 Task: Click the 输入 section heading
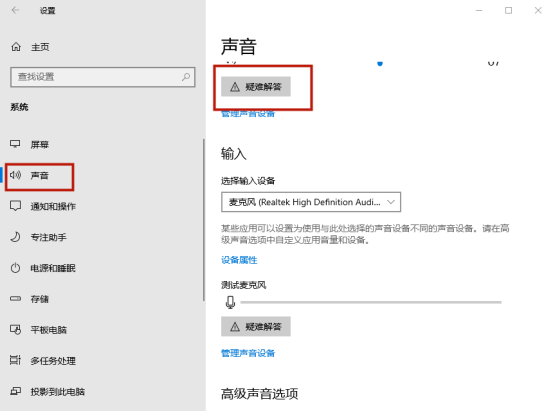coord(233,154)
